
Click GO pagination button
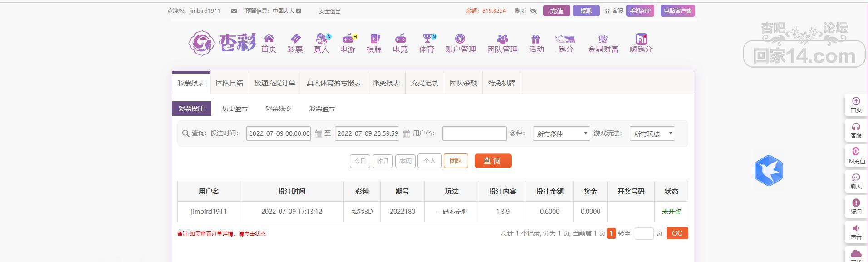coord(677,233)
